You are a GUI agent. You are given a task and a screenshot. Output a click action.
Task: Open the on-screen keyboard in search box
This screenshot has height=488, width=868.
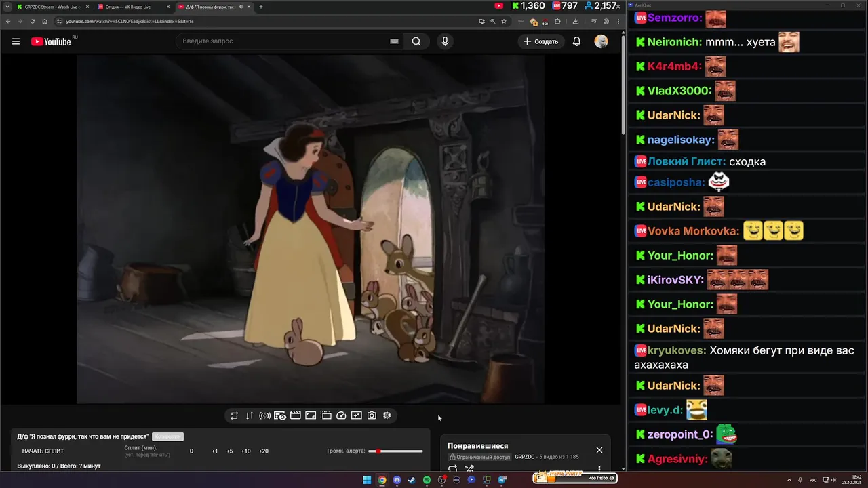(394, 41)
